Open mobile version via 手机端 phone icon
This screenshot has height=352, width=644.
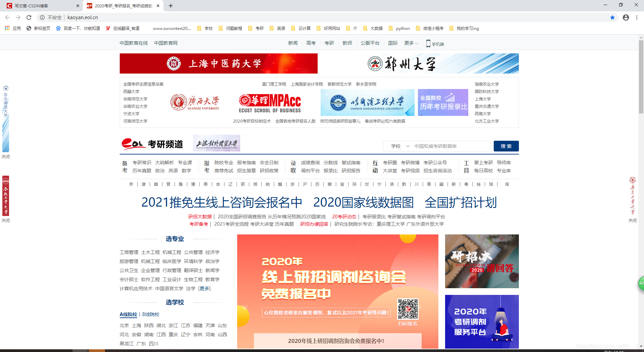click(x=428, y=43)
